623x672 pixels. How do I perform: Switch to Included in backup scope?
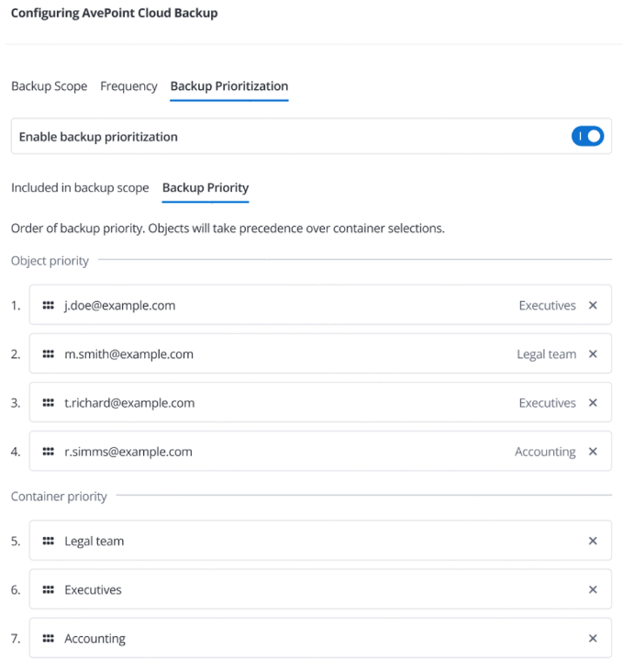click(x=80, y=187)
